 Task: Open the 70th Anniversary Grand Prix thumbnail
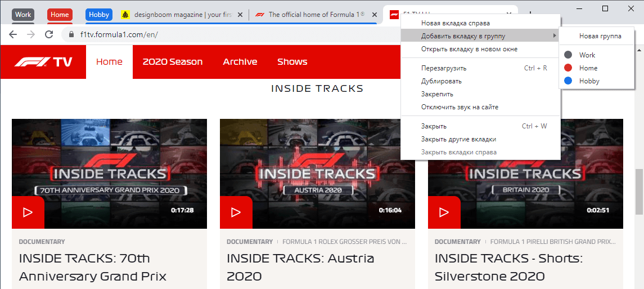click(109, 174)
